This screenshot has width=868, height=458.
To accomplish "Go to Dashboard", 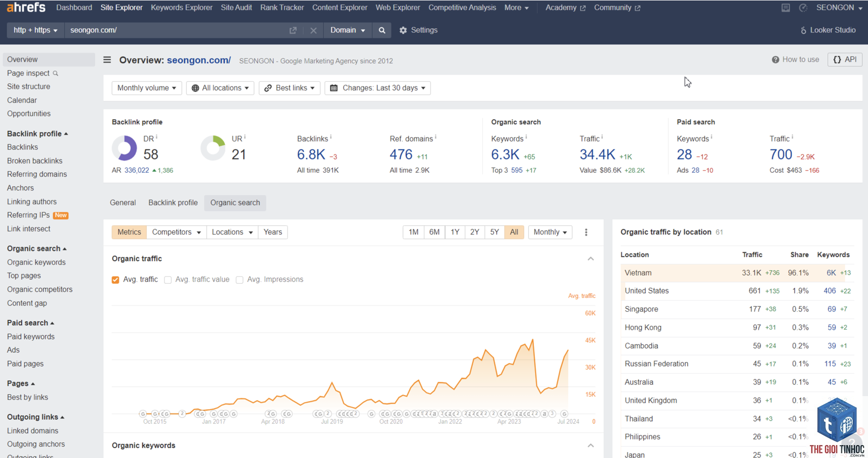I will [74, 7].
